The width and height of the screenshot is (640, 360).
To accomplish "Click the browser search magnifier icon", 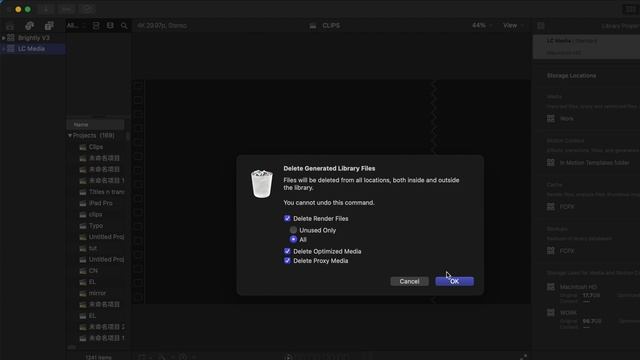I will click(124, 26).
